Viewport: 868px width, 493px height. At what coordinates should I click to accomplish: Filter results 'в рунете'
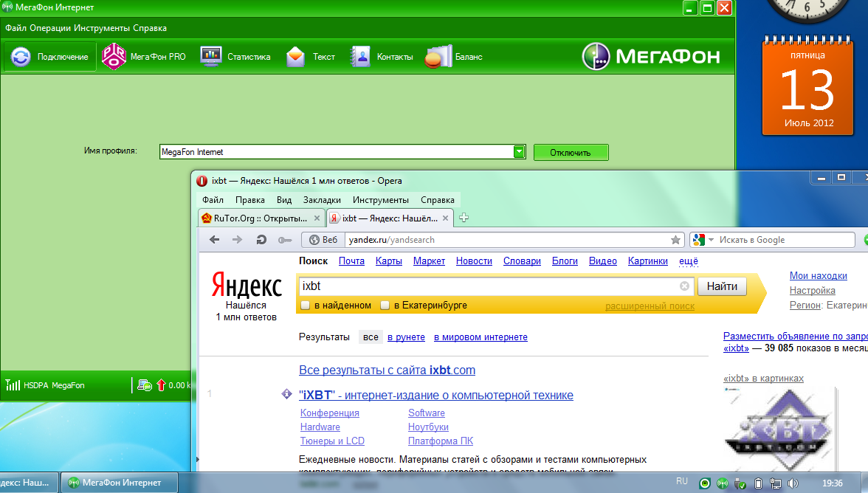pos(406,337)
